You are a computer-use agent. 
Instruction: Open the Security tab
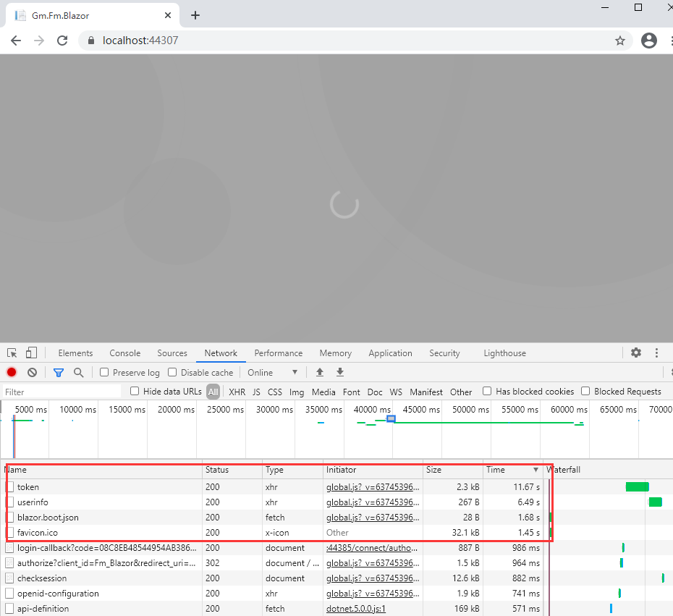[444, 353]
